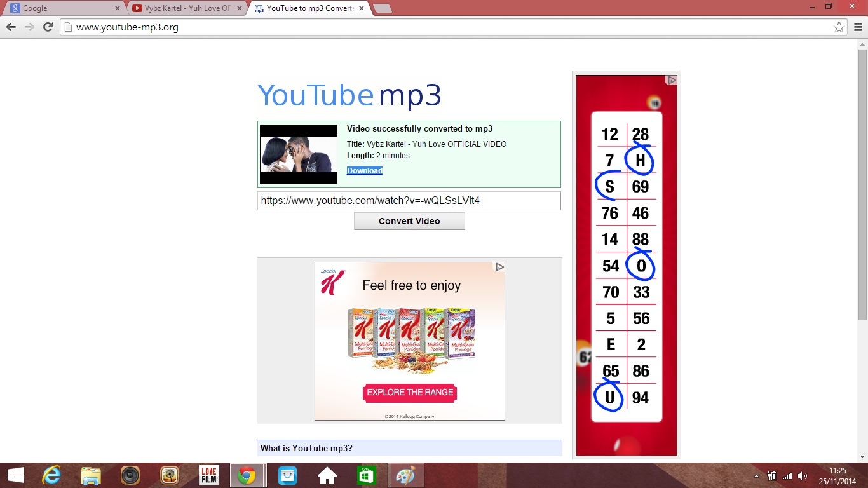Image resolution: width=868 pixels, height=488 pixels.
Task: Close the YouTube to mp3 Converter tab
Action: [x=362, y=8]
